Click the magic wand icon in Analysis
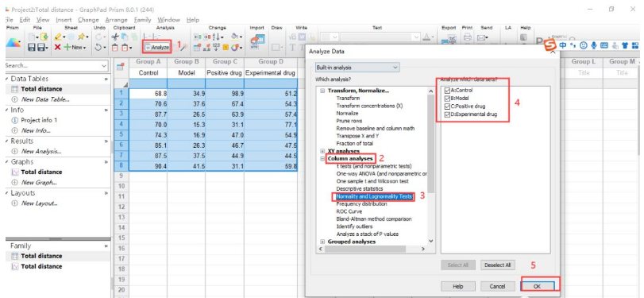This screenshot has height=298, width=644. 184,48
